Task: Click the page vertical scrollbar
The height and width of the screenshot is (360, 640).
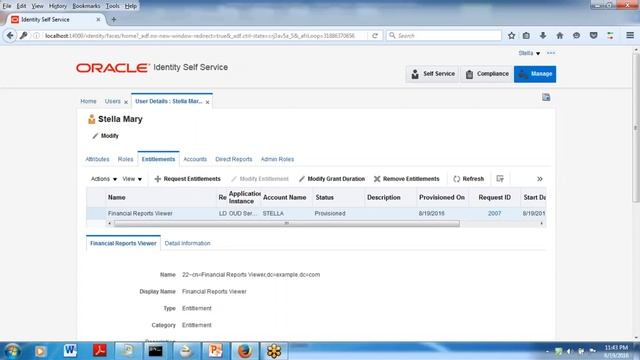Action: click(x=636, y=127)
